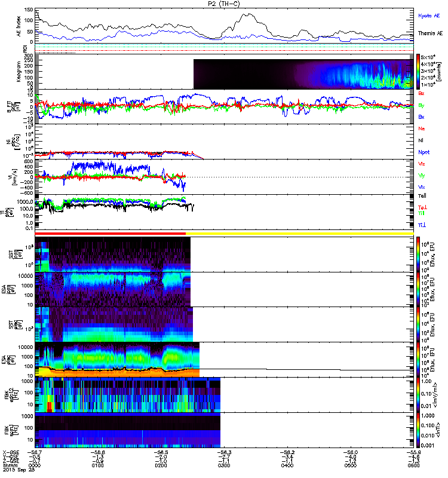Click the bottom FBK nT color bar

tap(419, 430)
